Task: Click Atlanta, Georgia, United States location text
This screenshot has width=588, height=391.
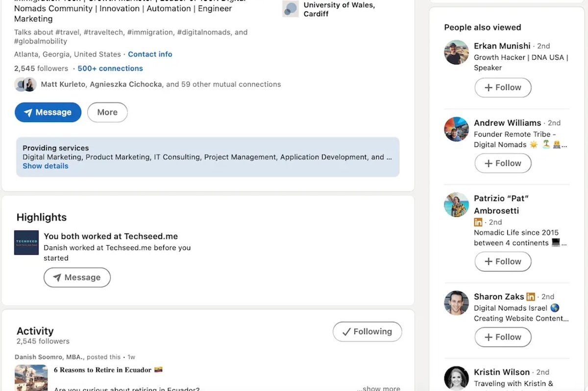Action: [x=68, y=54]
